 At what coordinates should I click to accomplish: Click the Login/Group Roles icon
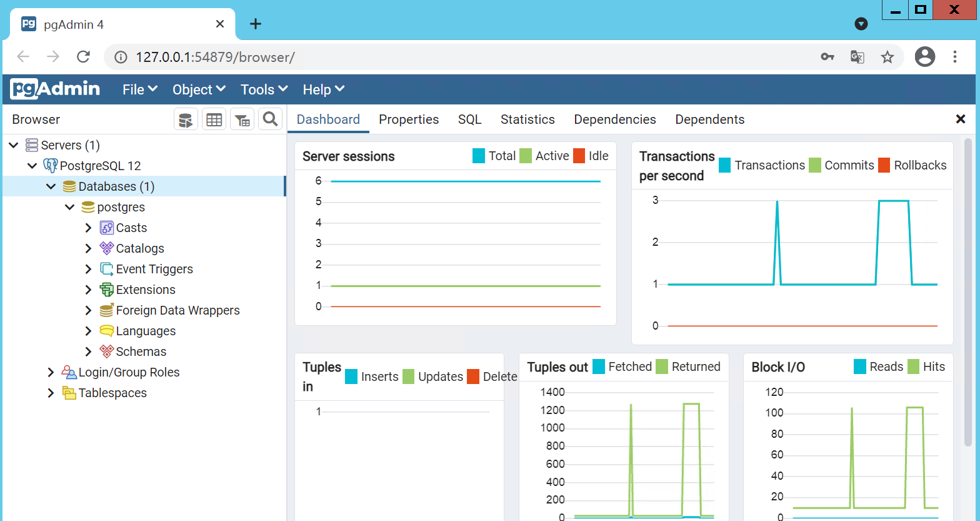(x=69, y=372)
